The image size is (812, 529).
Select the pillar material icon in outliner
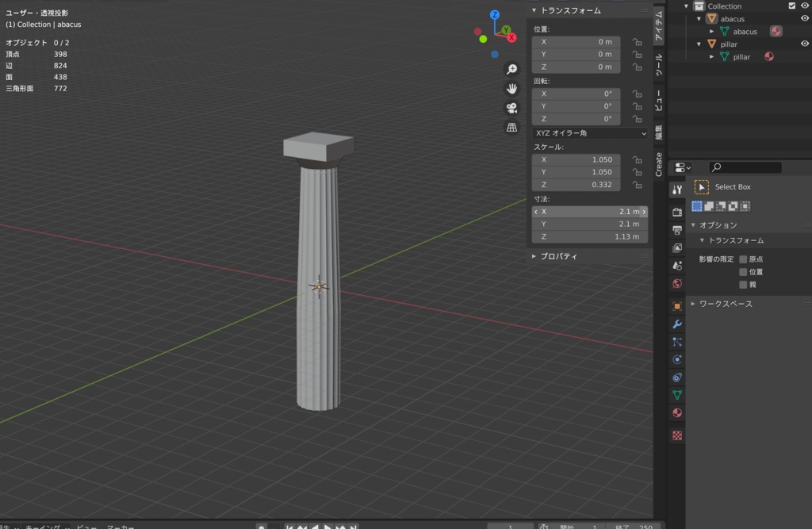coord(769,57)
